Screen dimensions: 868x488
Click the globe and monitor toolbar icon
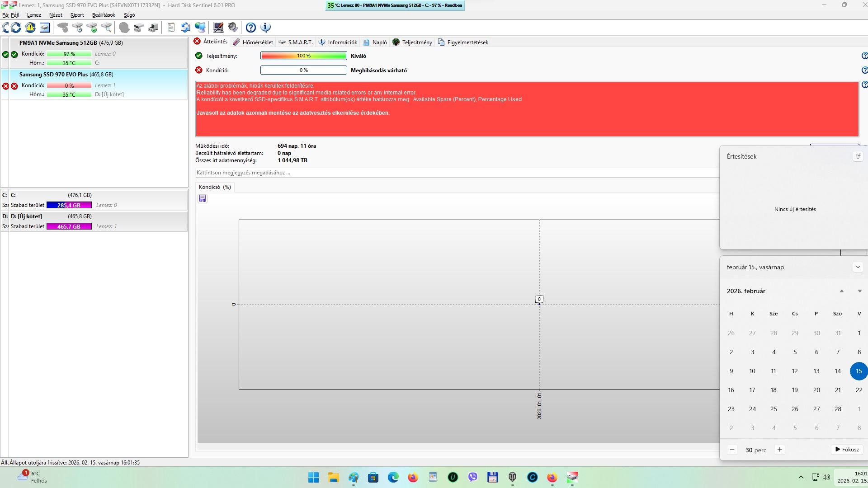click(x=200, y=28)
